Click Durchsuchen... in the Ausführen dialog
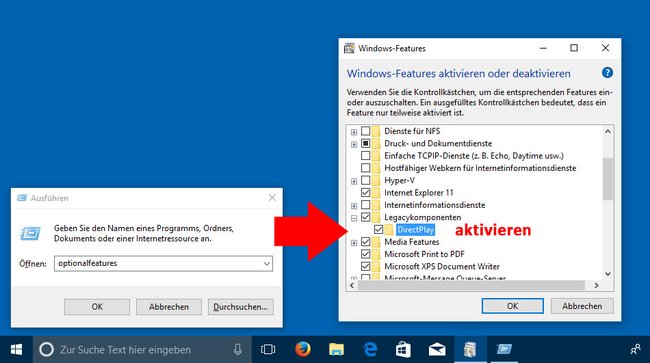Viewport: 650px width, 363px height. point(240,307)
